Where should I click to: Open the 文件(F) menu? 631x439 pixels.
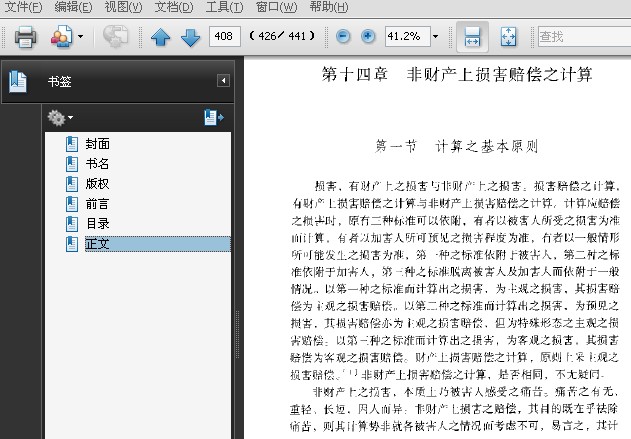(23, 7)
